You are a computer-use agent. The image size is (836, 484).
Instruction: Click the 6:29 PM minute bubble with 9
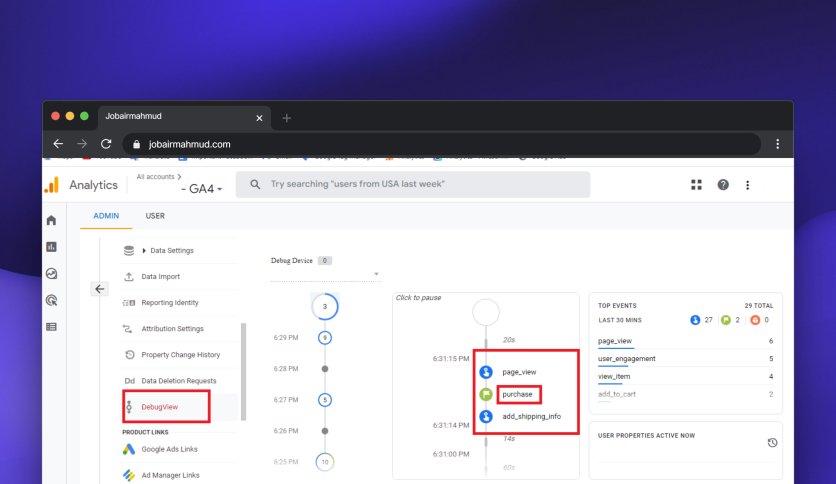tap(325, 337)
